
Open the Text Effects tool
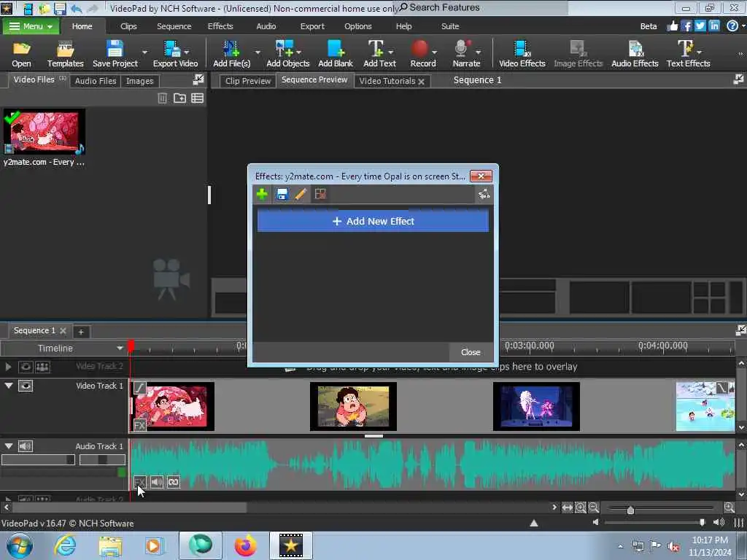[x=688, y=54]
